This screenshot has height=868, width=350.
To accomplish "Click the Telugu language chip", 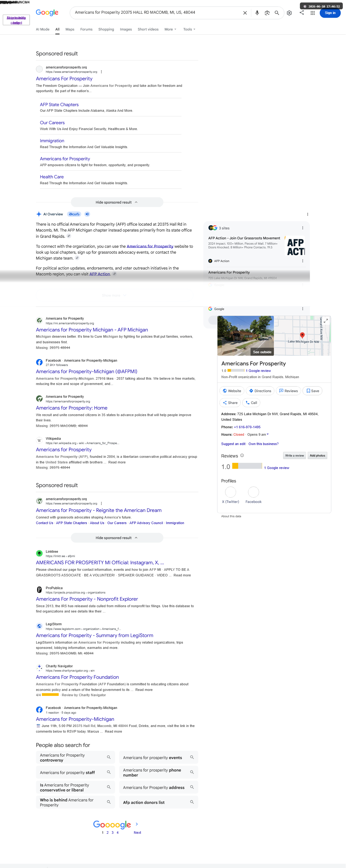I will coord(74,214).
